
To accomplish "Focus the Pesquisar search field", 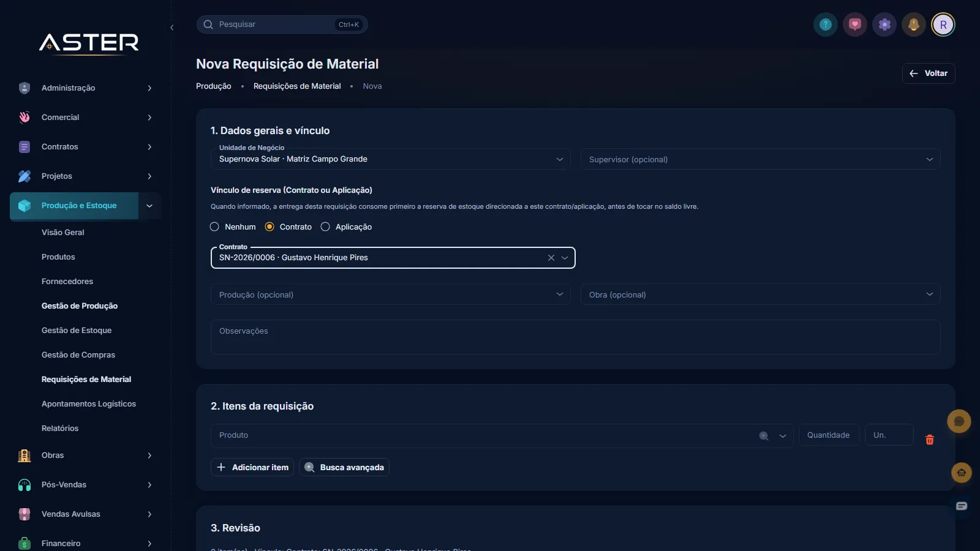I will point(282,24).
